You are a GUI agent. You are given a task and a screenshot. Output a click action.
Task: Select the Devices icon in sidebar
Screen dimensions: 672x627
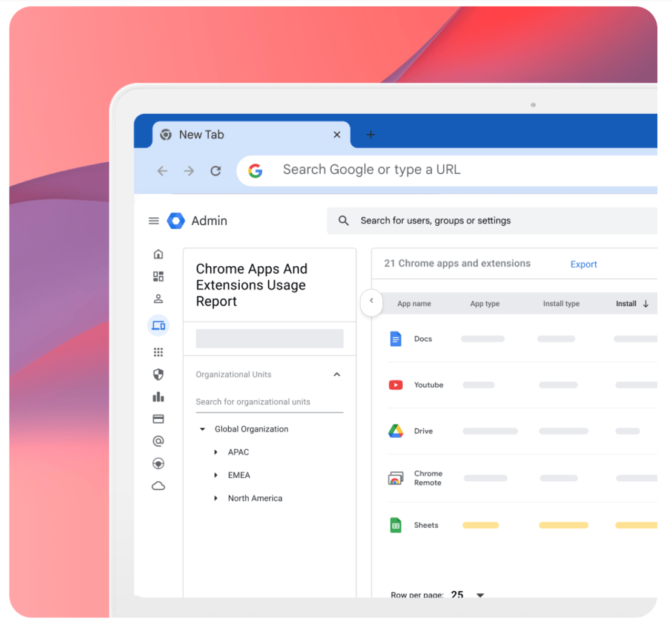click(x=158, y=325)
